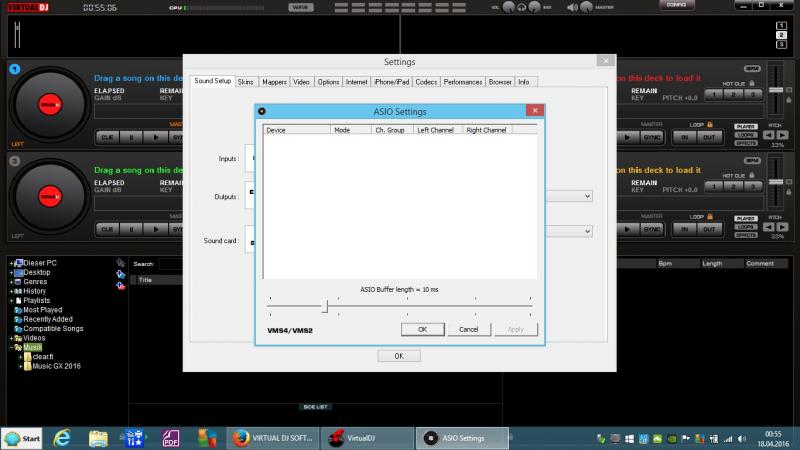Click the left deck 1 jog wheel
Image resolution: width=800 pixels, height=450 pixels.
click(49, 104)
